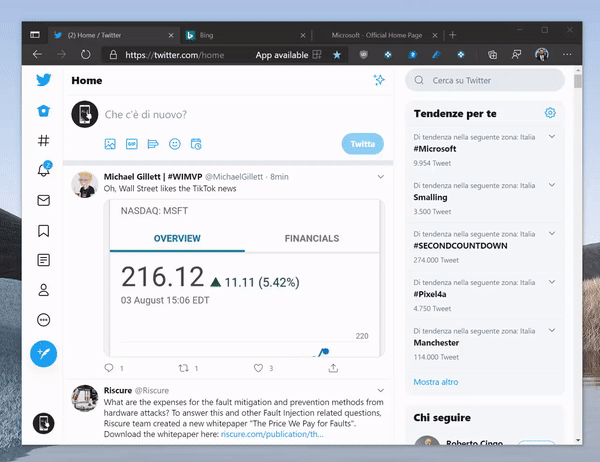
Task: Click the Twitta button
Action: pos(362,144)
